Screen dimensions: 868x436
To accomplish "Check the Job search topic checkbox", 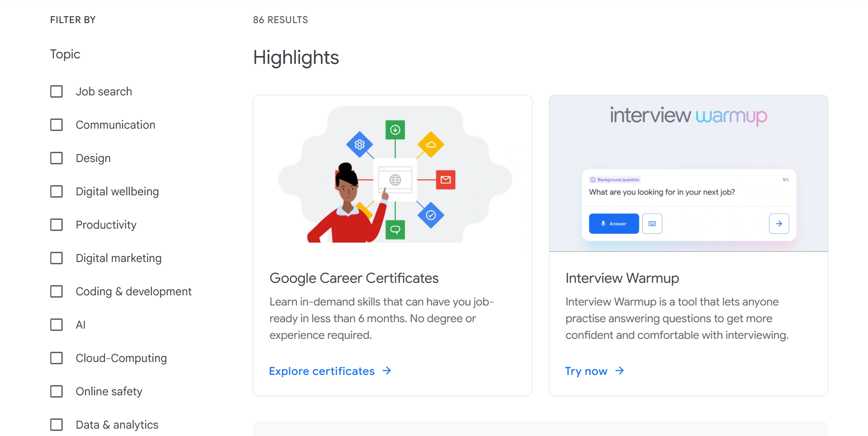I will tap(56, 92).
